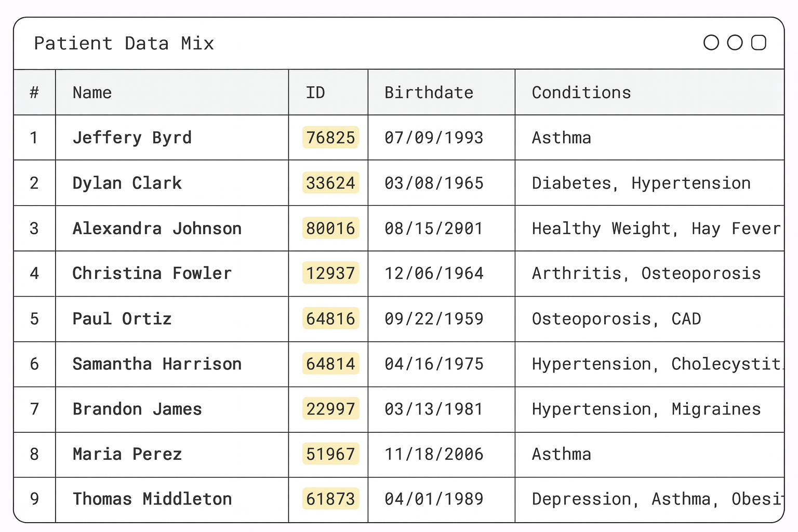The image size is (798, 532).
Task: Select Brandon James birthdate 03/13/1981
Action: [x=434, y=409]
